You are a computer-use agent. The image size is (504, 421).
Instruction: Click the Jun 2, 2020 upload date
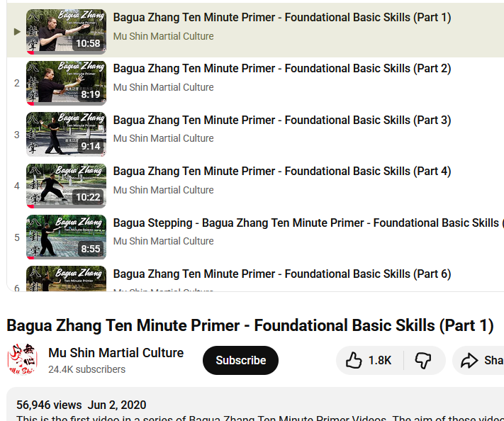(117, 405)
